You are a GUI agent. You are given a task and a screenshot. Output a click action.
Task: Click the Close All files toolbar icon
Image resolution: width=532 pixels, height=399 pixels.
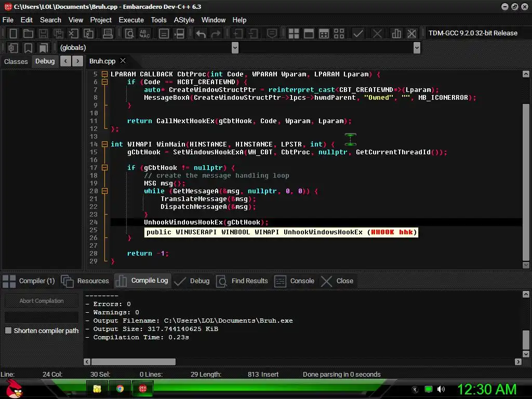88,33
